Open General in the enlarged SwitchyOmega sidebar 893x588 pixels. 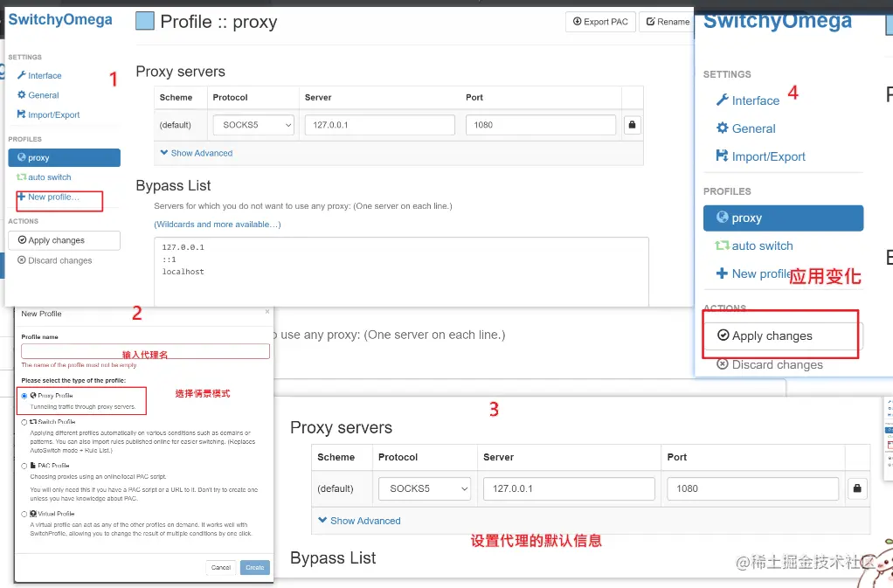pyautogui.click(x=745, y=128)
